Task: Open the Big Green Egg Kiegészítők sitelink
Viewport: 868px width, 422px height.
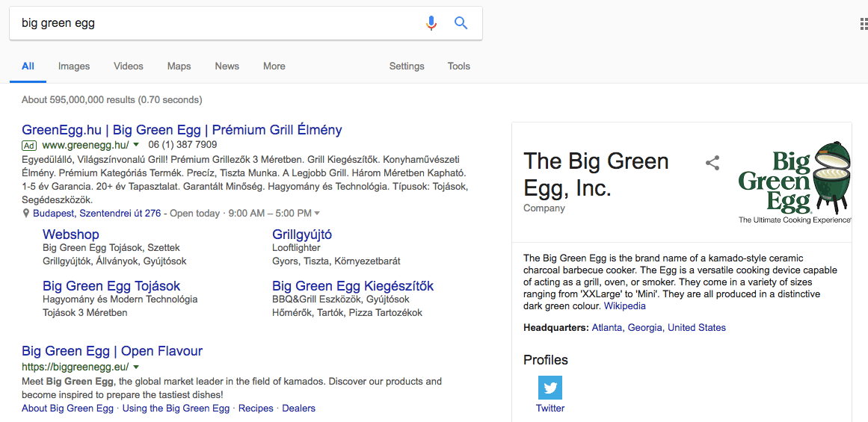Action: [x=353, y=286]
